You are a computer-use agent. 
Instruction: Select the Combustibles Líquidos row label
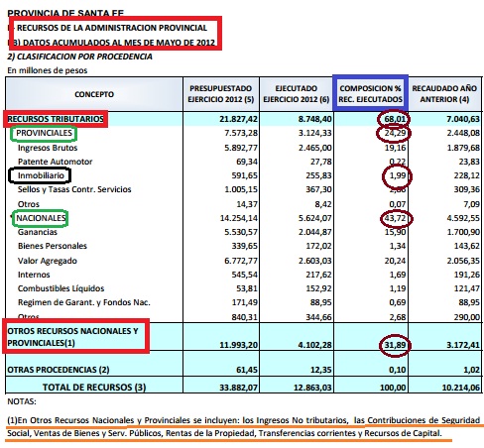tap(61, 288)
